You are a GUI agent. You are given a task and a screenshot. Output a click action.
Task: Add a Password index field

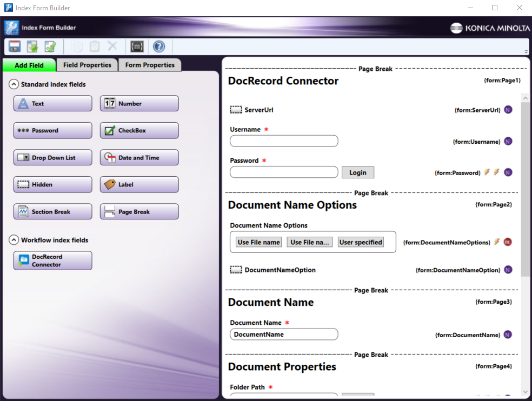point(52,131)
